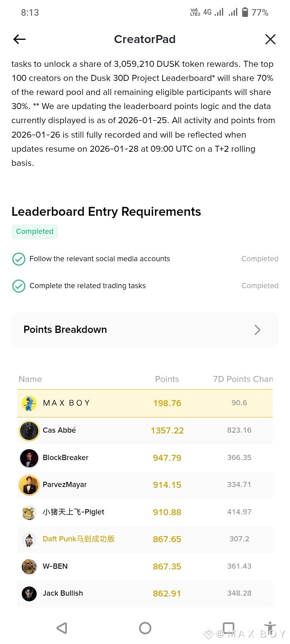This screenshot has height=644, width=290.
Task: Tap the back arrow icon
Action: [19, 39]
